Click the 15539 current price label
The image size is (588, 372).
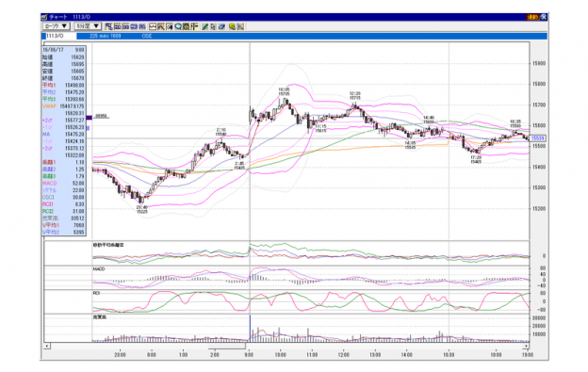538,138
